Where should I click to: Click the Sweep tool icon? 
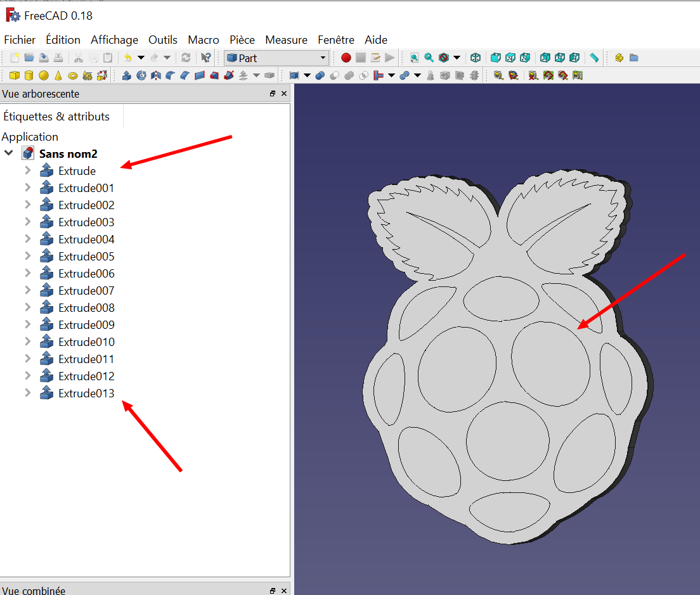coord(229,76)
